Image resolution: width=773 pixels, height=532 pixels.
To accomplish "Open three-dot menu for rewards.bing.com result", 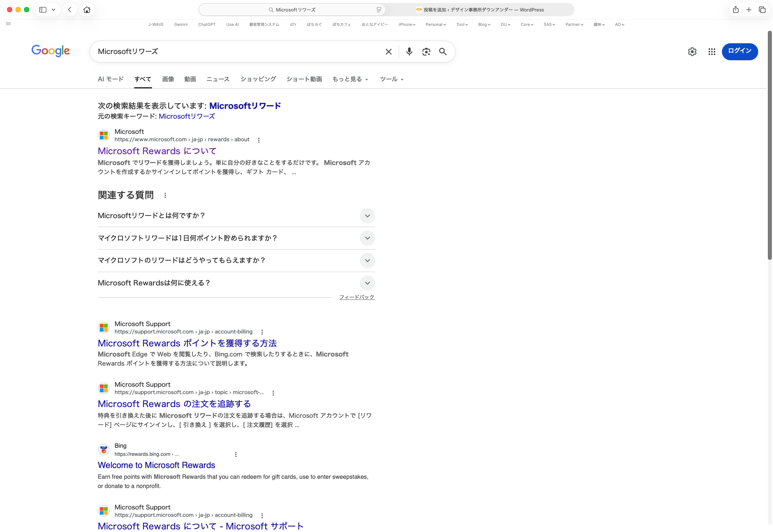I will (236, 454).
